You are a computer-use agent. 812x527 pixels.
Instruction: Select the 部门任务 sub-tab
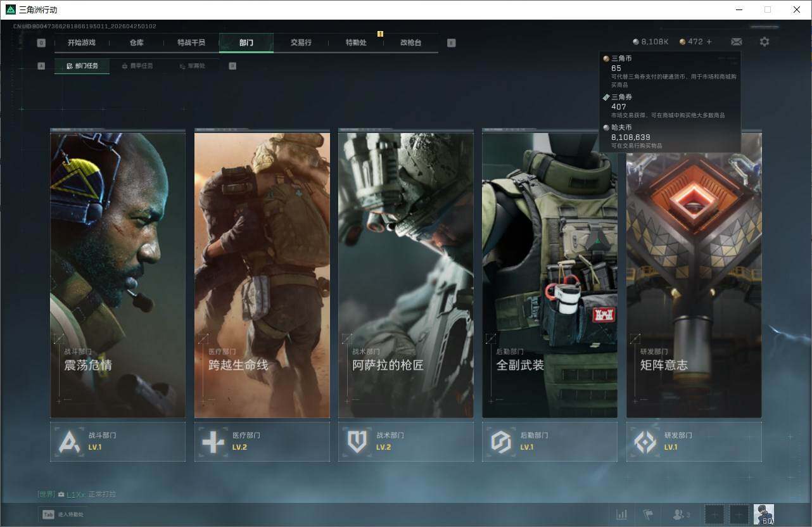tap(82, 66)
